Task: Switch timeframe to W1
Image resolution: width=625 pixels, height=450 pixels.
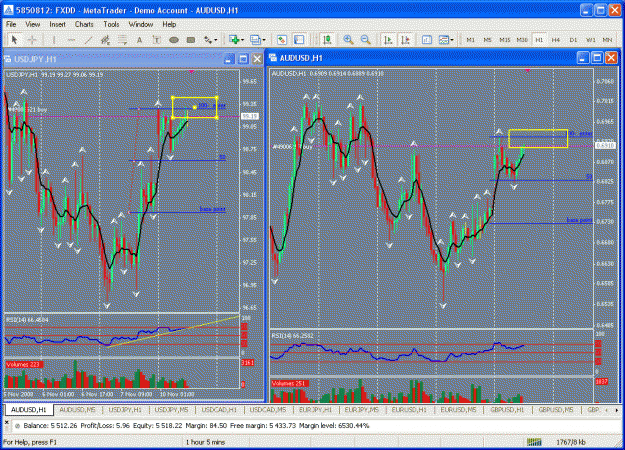Action: 590,40
